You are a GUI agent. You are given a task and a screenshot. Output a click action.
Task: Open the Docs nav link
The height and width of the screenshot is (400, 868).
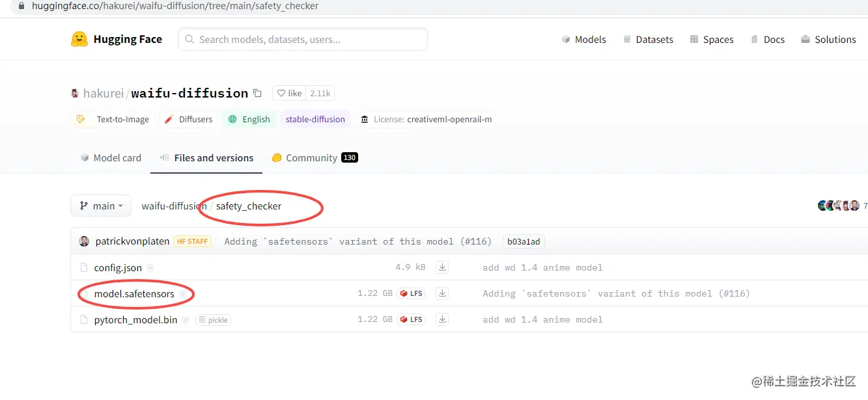point(767,40)
